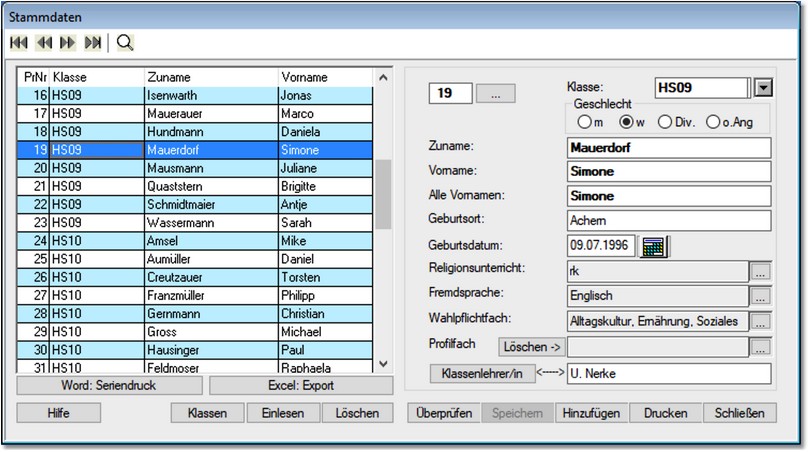Select row Mauerauer Marco
The width and height of the screenshot is (808, 452).
(x=195, y=113)
